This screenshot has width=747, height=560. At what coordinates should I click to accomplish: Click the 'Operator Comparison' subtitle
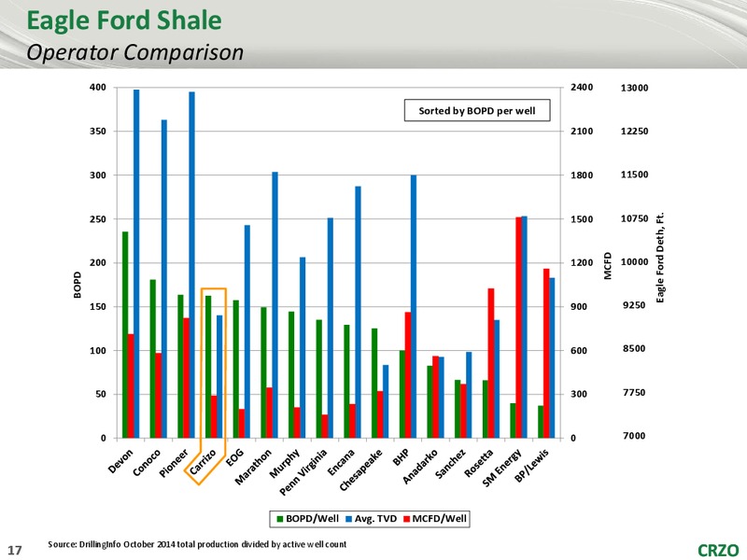[x=134, y=52]
